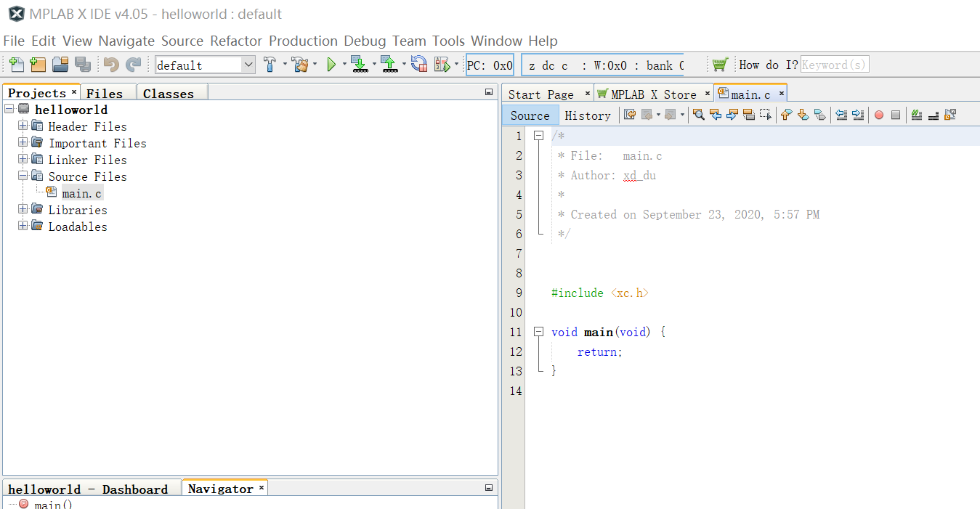Toggle Highlight Search icon in editor toolbar
Image resolution: width=980 pixels, height=509 pixels.
tap(749, 115)
